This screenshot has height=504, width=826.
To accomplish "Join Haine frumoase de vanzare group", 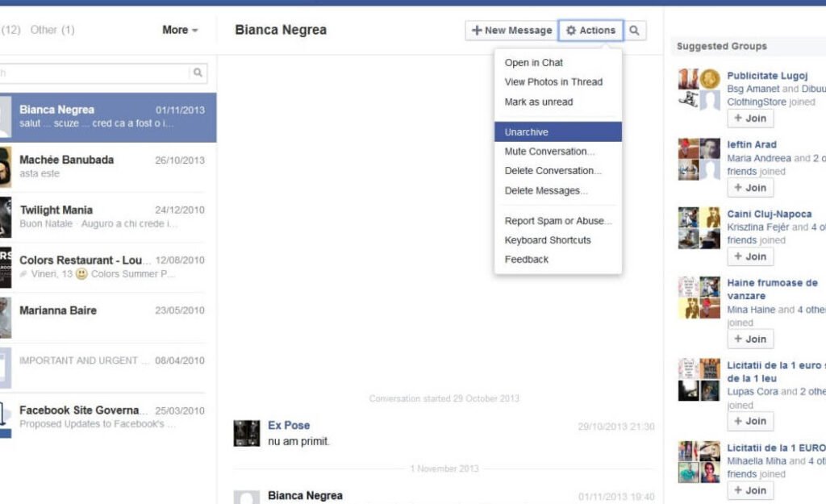I will 751,339.
